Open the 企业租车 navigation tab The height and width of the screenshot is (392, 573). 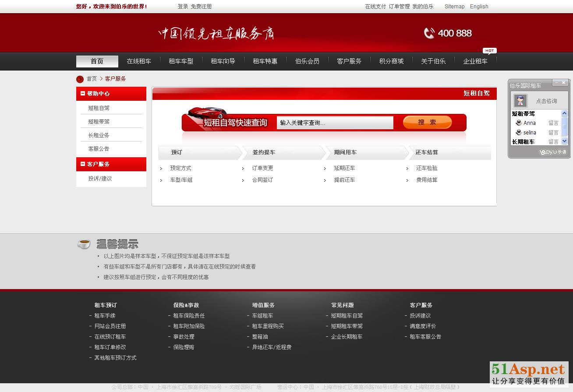pos(475,61)
